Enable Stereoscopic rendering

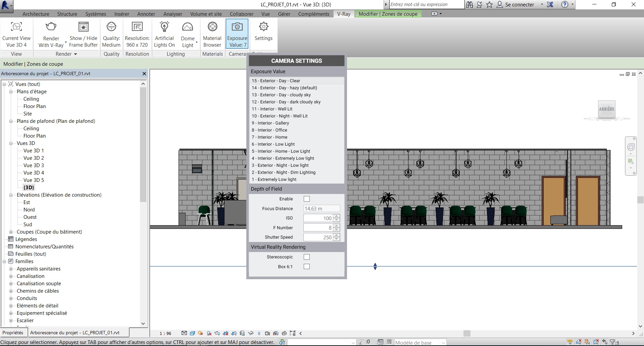click(306, 257)
